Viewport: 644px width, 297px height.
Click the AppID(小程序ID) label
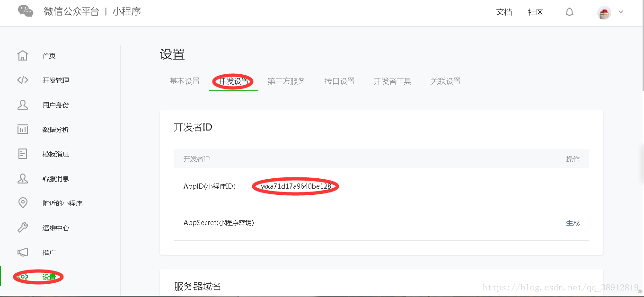click(210, 186)
